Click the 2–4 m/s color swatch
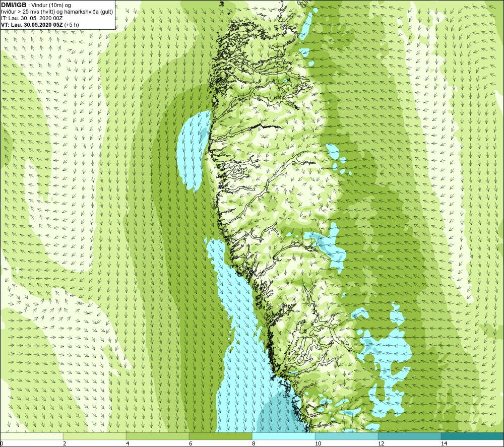 point(95,436)
